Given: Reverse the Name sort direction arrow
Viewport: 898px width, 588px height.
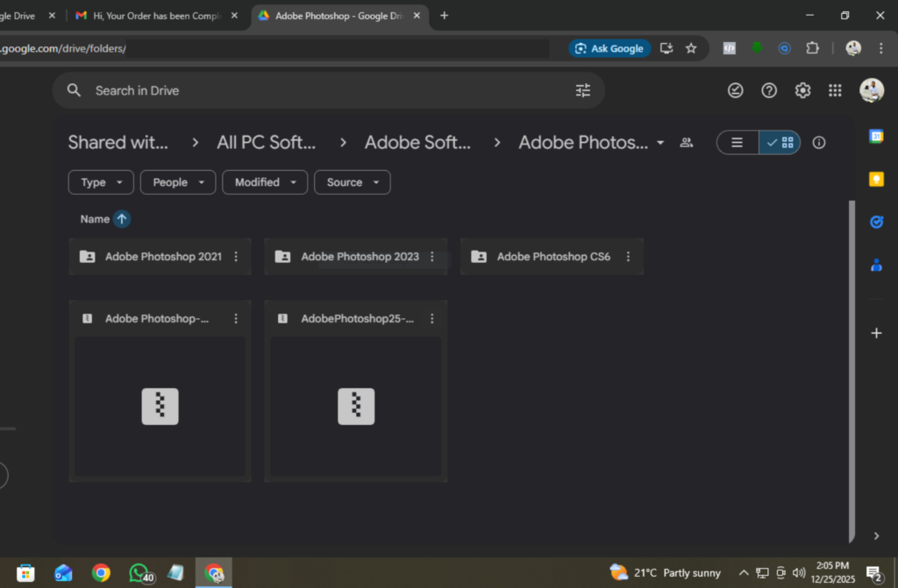Looking at the screenshot, I should 122,219.
